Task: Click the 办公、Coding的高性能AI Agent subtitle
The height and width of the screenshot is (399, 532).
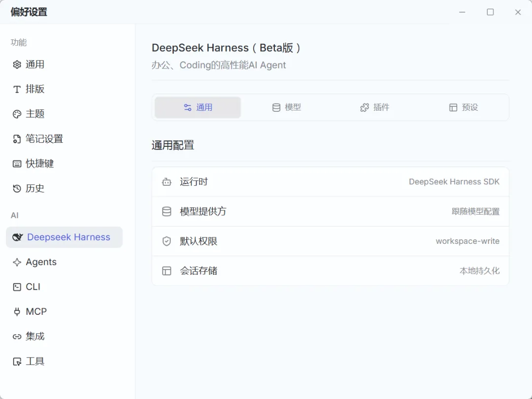Action: tap(219, 65)
